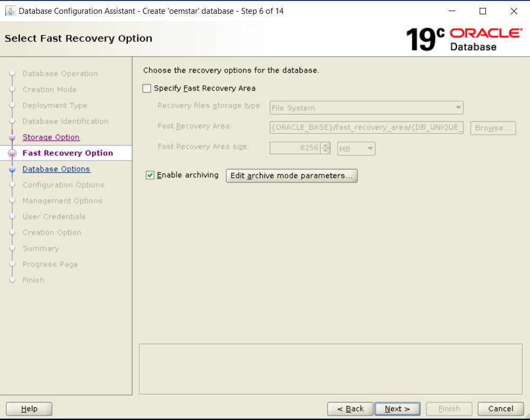
Task: Enable the Specify Fast Recovery Area checkbox
Action: (147, 88)
